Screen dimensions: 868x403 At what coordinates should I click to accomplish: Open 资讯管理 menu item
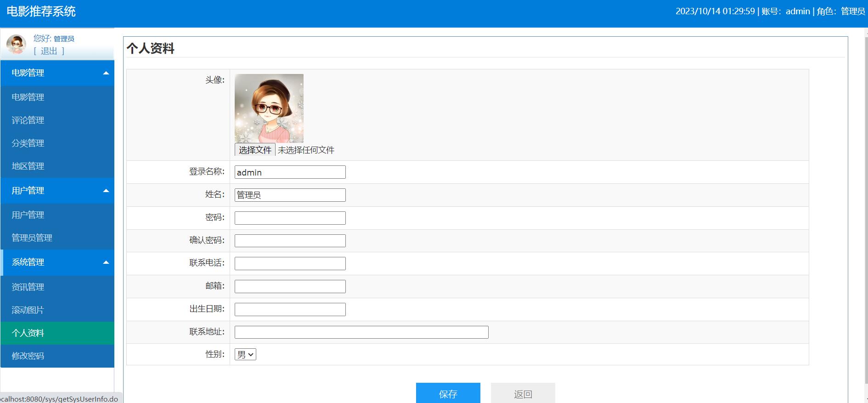click(x=57, y=287)
